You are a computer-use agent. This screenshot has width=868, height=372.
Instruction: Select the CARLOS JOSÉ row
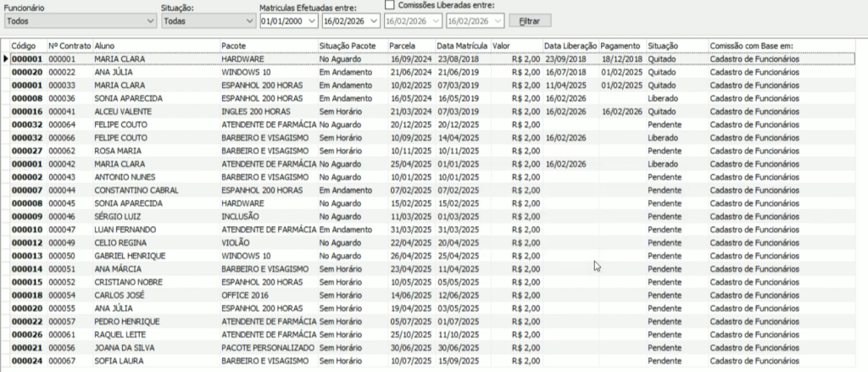(x=432, y=295)
